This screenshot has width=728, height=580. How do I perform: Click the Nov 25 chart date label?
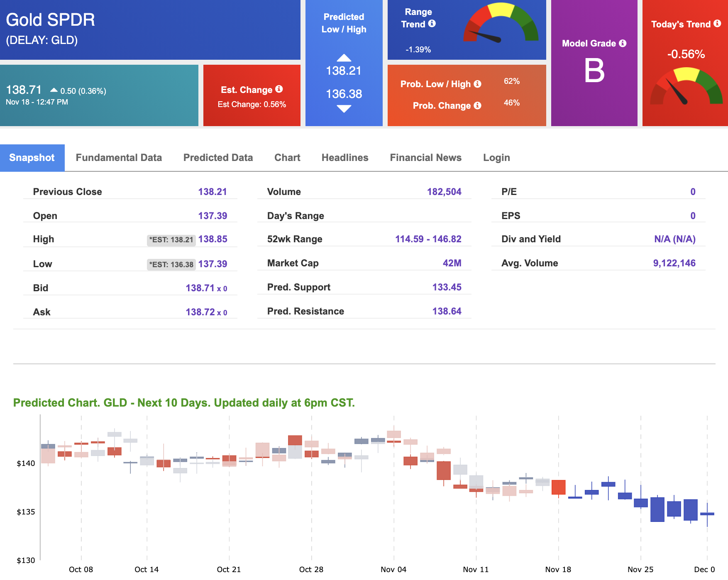pos(640,569)
